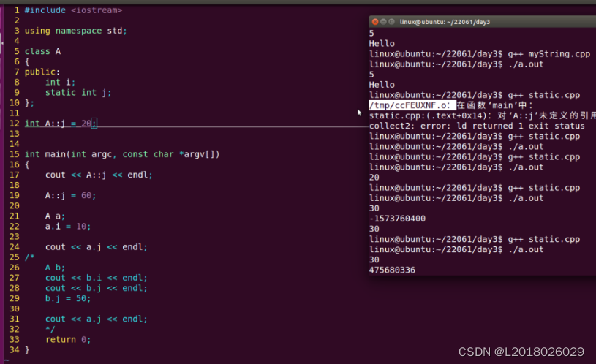The height and width of the screenshot is (364, 596).
Task: Click 'A::j = 60;' on line 19
Action: click(x=70, y=195)
